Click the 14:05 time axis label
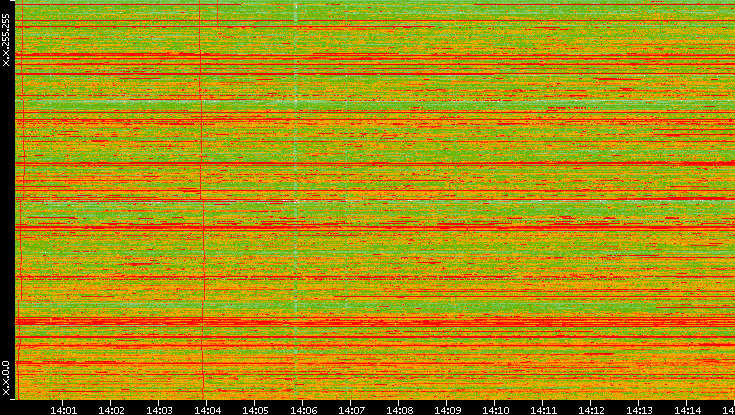The image size is (735, 415). click(255, 410)
